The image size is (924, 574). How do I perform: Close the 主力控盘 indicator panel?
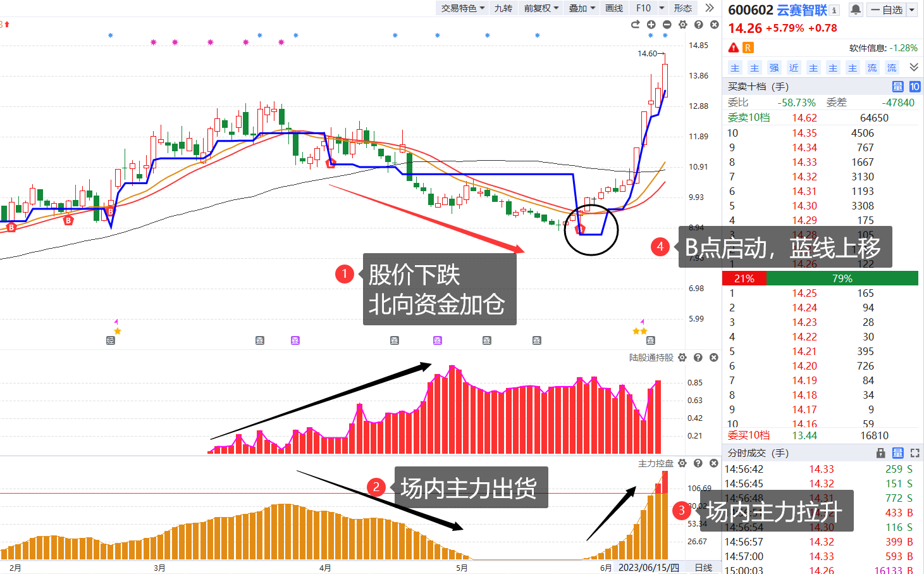(x=714, y=463)
